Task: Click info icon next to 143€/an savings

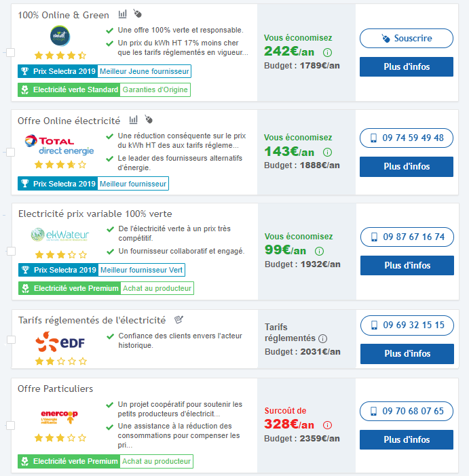Action: click(327, 152)
